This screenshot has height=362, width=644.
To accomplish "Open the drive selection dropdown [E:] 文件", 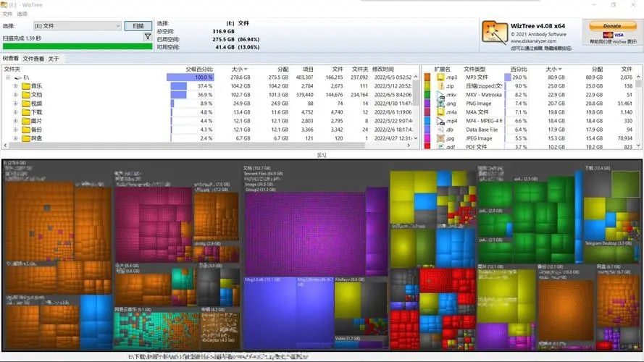I will tap(78, 26).
